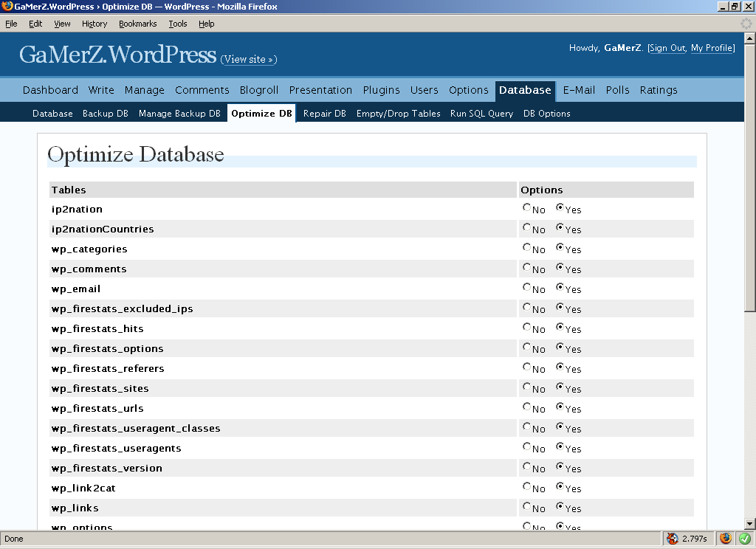756x549 pixels.
Task: Open the Blogroll admin tab
Action: coord(259,90)
